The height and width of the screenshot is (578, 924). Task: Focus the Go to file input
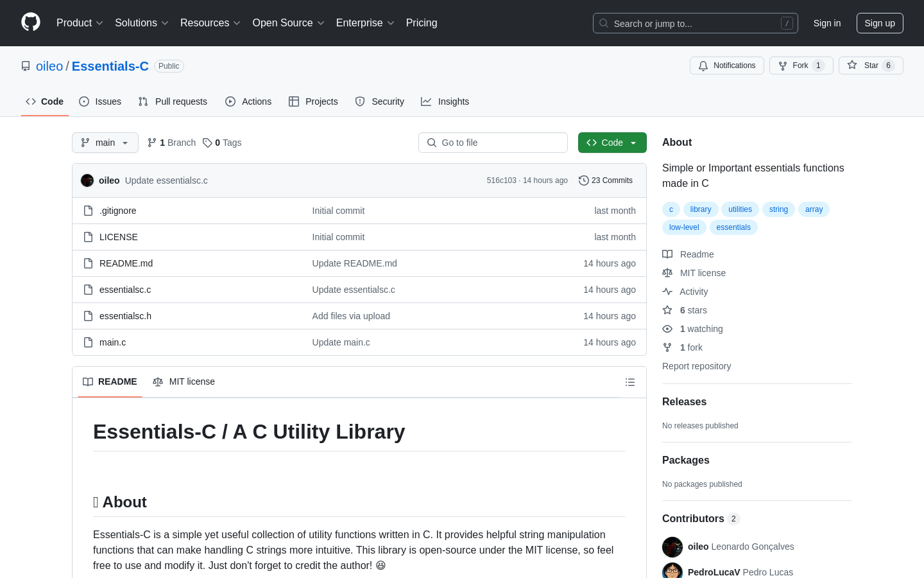pyautogui.click(x=493, y=143)
